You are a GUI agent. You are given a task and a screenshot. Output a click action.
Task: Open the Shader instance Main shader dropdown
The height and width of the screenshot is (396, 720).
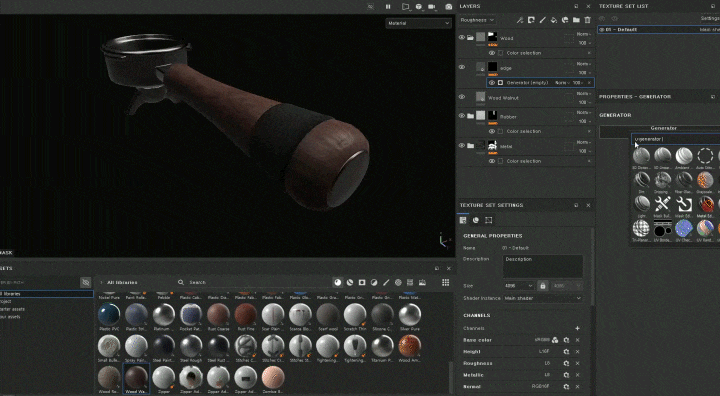(x=542, y=298)
